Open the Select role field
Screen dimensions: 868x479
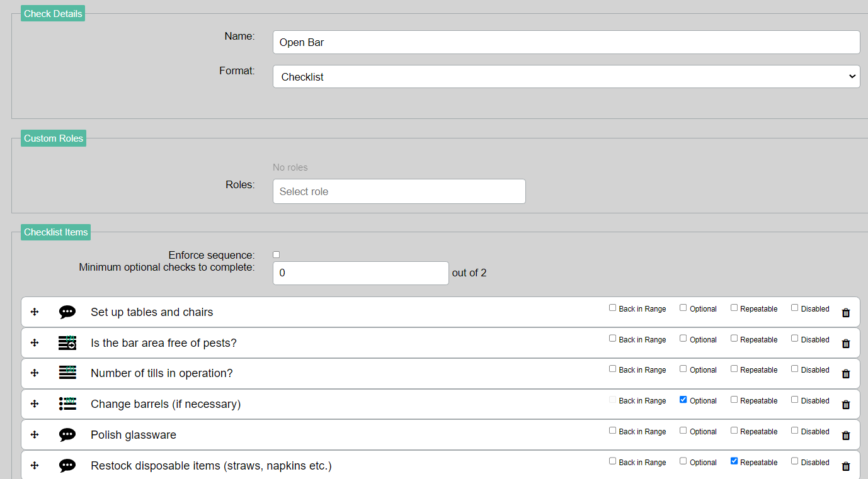click(x=399, y=191)
